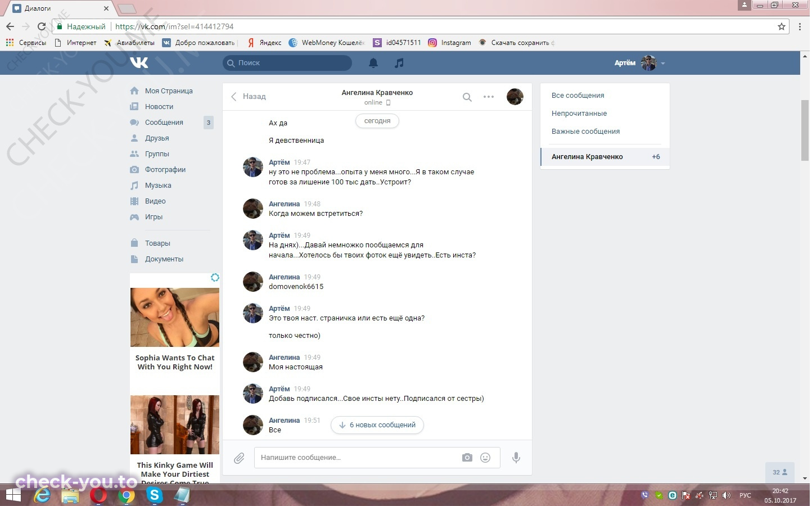Launch Internet Explorer from the taskbar

tap(42, 495)
